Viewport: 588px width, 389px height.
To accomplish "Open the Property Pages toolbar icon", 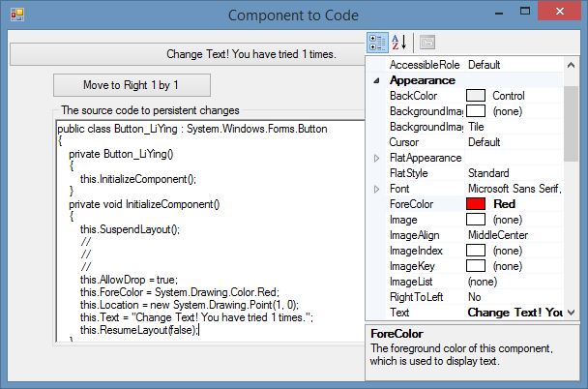I will pos(427,43).
